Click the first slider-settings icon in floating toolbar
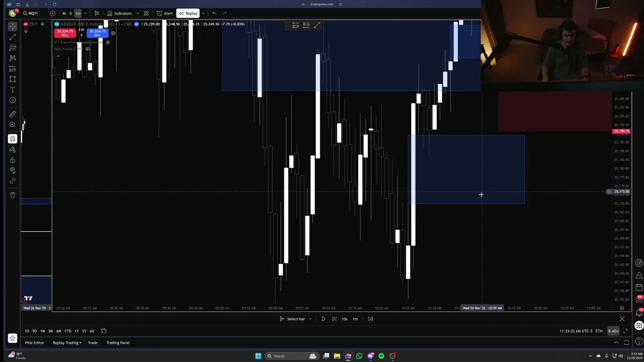Image resolution: width=644 pixels, height=362 pixels. (295, 25)
